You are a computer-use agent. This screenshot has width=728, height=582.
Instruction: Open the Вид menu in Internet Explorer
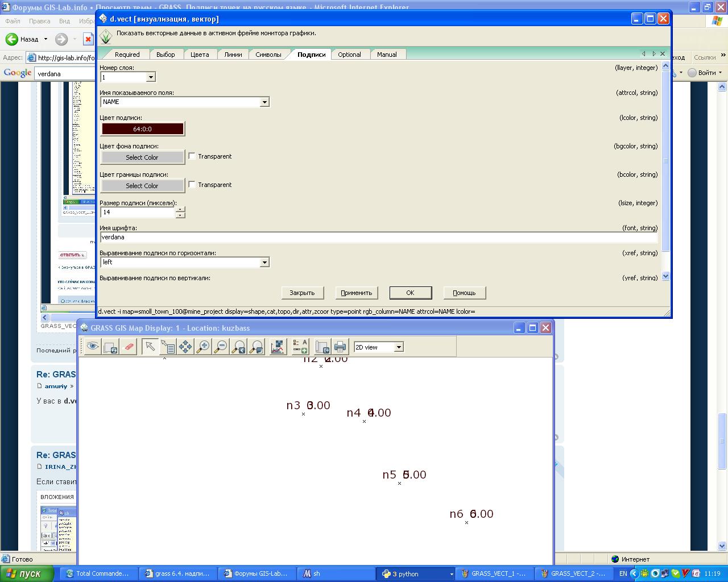(64, 21)
